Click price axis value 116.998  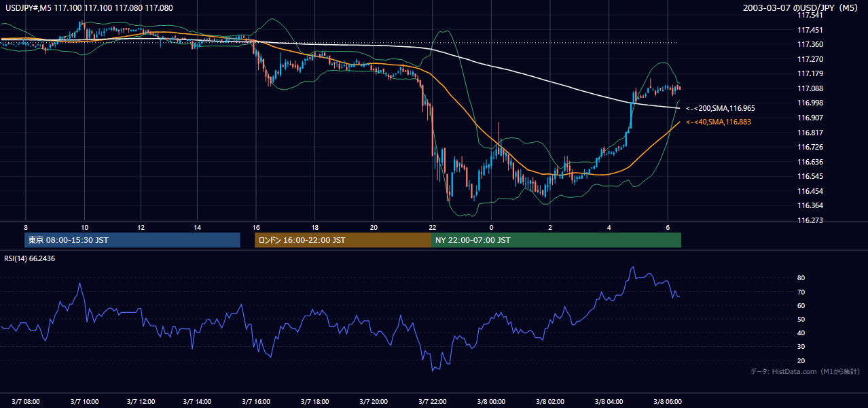[810, 103]
